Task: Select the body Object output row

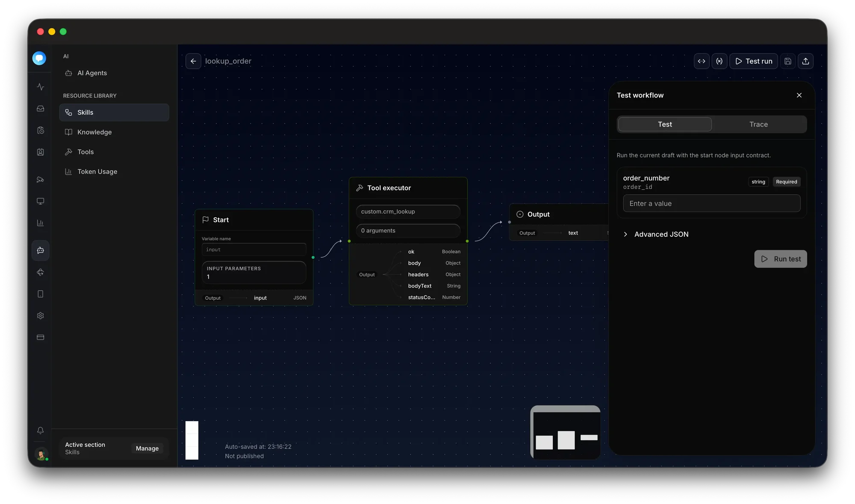Action: coord(433,263)
